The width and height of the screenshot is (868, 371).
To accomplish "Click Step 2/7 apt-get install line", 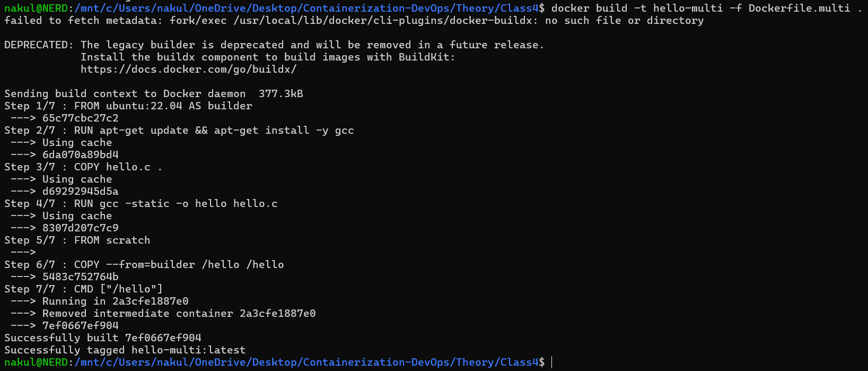I will (179, 131).
